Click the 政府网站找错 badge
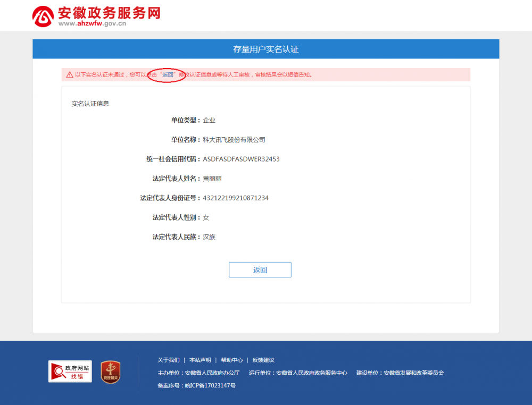This screenshot has height=405, width=532. (x=70, y=371)
